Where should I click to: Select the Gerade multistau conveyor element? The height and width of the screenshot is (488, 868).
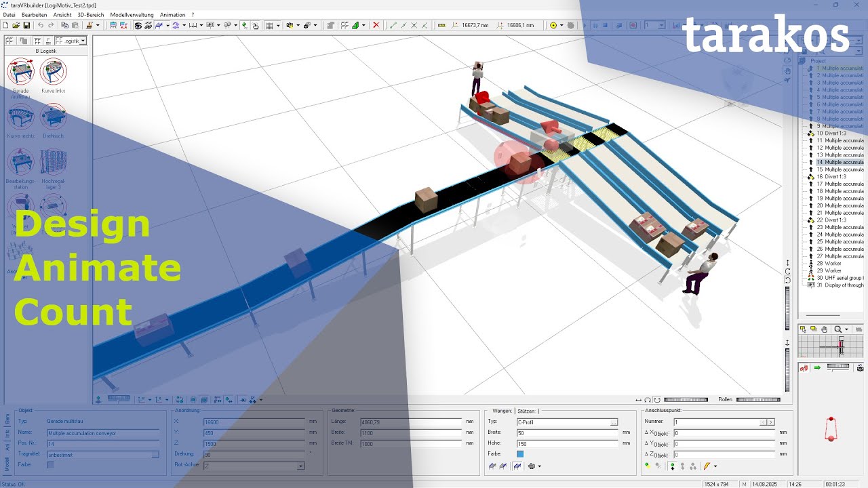pos(21,76)
